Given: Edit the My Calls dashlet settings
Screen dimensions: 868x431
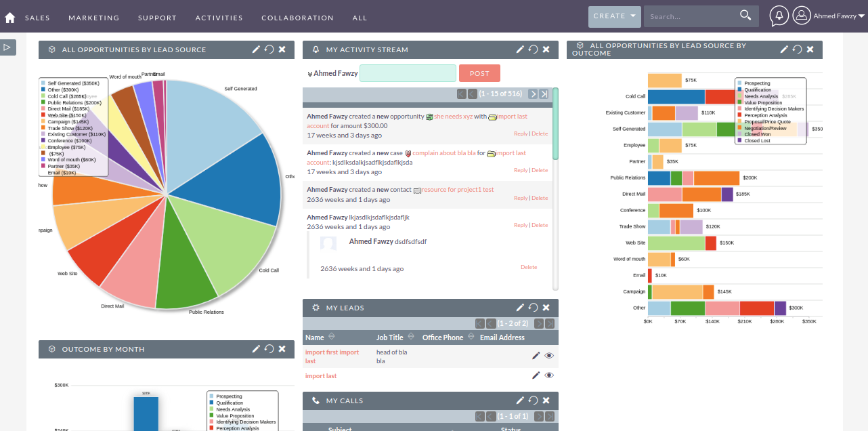Looking at the screenshot, I should click(x=520, y=401).
